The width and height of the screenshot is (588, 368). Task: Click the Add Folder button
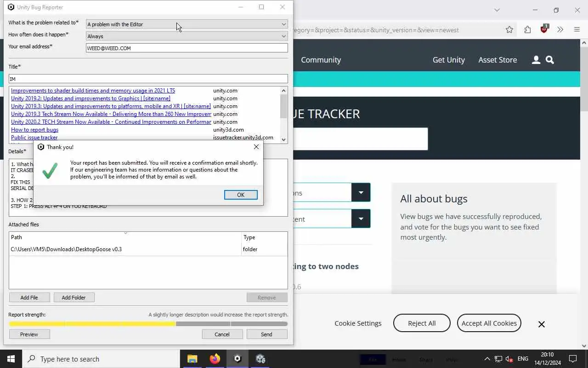tap(73, 298)
